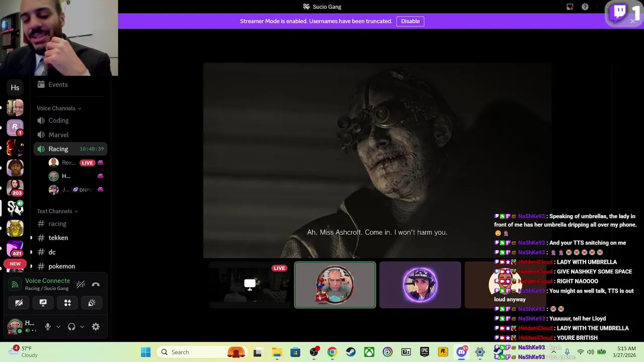Click the NEW badge in the server list
Viewport: 644px width, 362px height.
click(x=15, y=264)
